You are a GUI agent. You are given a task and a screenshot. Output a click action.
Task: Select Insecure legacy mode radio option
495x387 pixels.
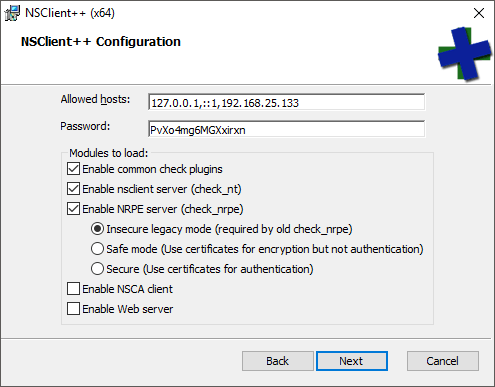tap(97, 229)
